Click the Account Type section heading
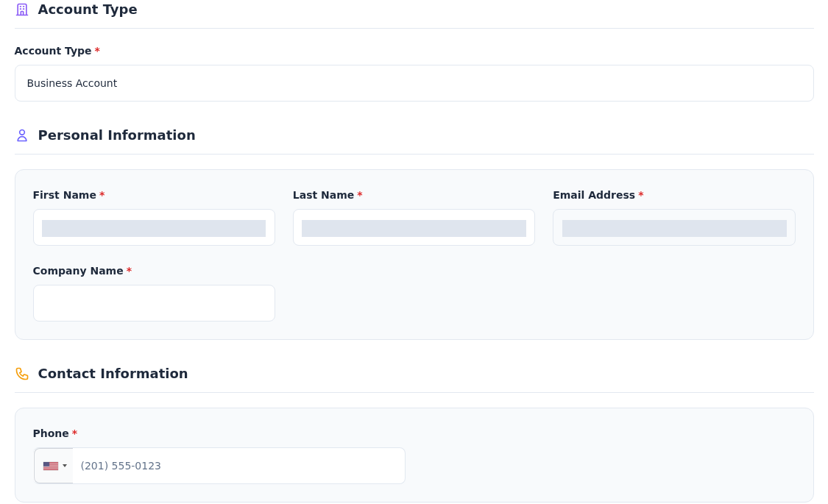The width and height of the screenshot is (828, 504). (x=88, y=10)
